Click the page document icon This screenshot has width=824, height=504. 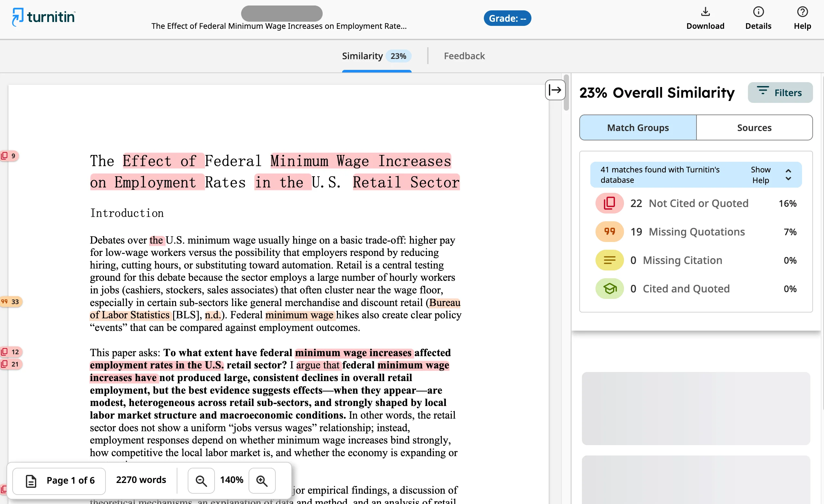pyautogui.click(x=31, y=481)
